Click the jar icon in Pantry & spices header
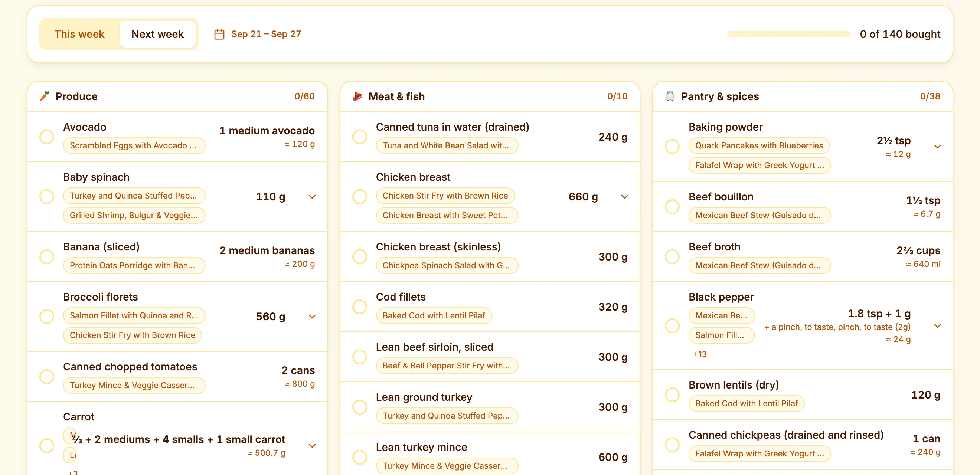The width and height of the screenshot is (980, 475). coord(670,96)
